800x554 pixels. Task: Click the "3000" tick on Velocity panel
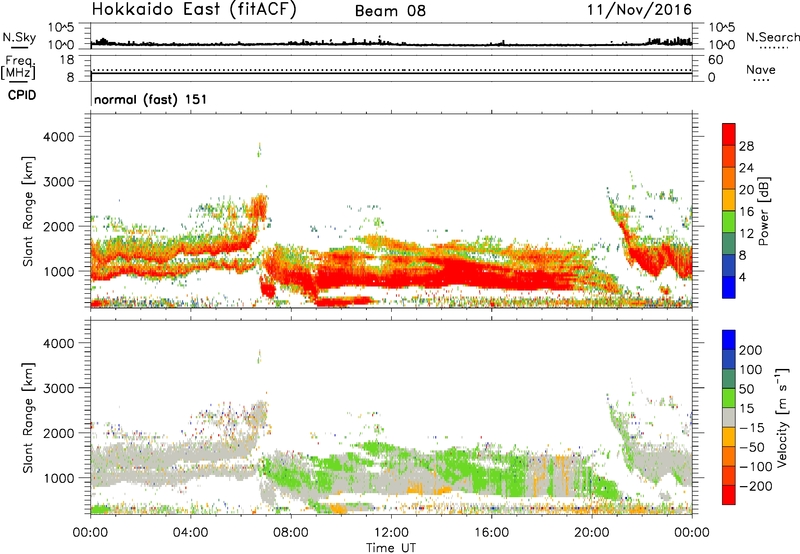coord(59,388)
